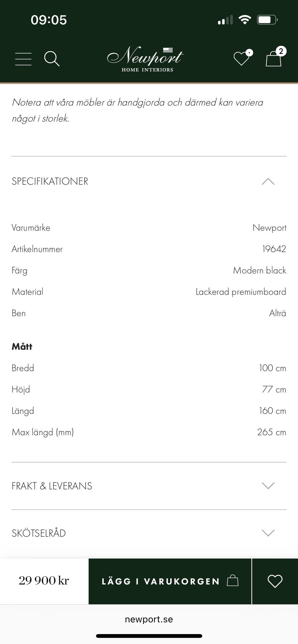Open the hamburger navigation menu
The height and width of the screenshot is (644, 298).
23,59
